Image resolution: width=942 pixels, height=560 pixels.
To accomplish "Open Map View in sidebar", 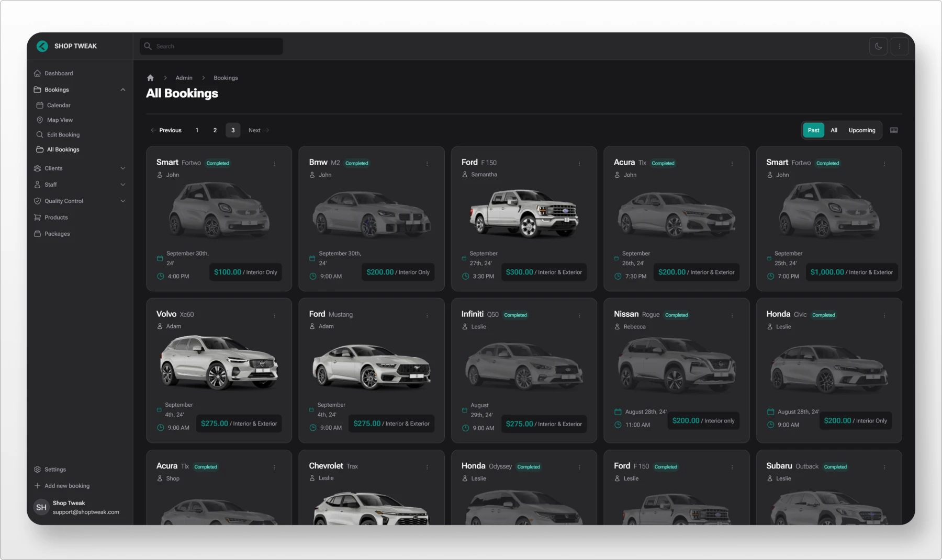I will (x=60, y=120).
